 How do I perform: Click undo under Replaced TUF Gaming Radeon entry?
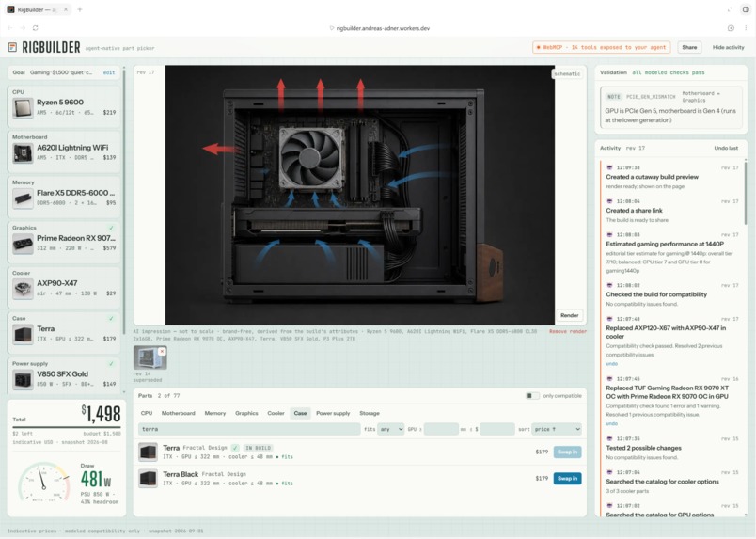click(611, 423)
